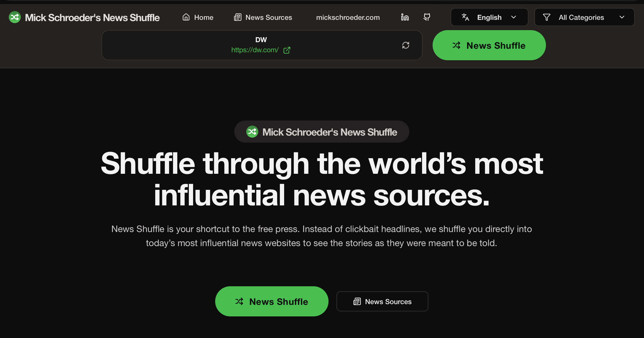644x338 pixels.
Task: Click the green shuffle icon on the badge
Action: (252, 131)
